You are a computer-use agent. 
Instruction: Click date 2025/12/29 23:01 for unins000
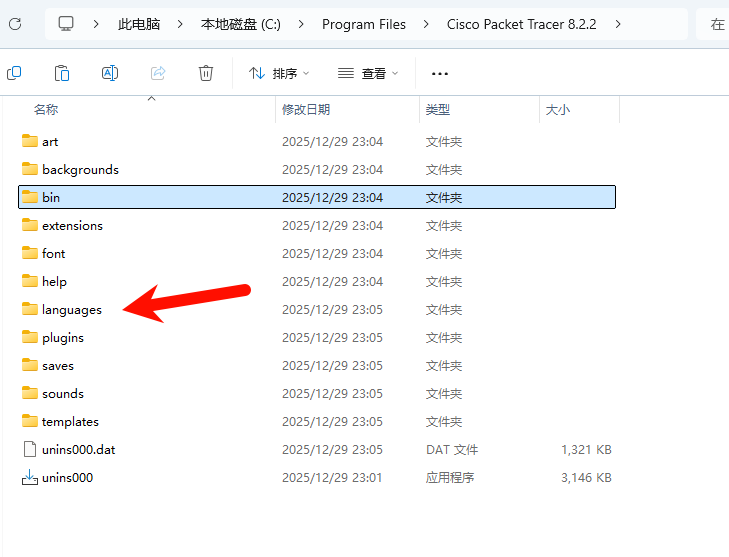(332, 477)
